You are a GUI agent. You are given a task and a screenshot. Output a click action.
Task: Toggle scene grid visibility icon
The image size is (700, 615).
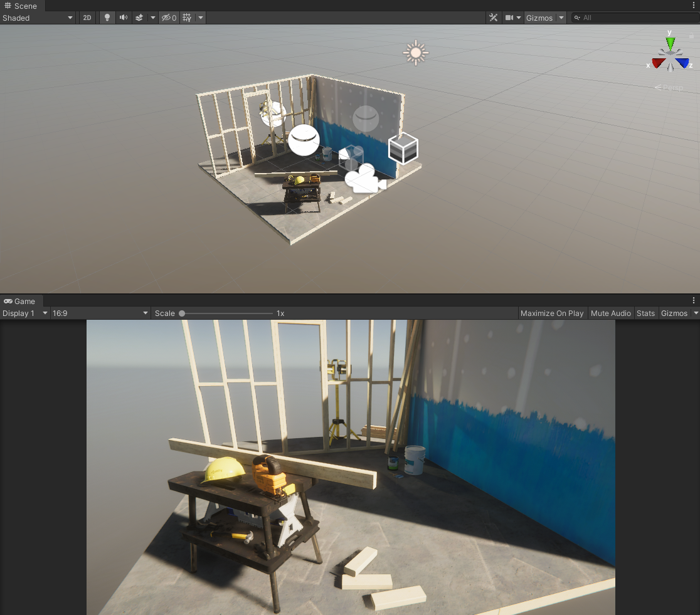[187, 18]
